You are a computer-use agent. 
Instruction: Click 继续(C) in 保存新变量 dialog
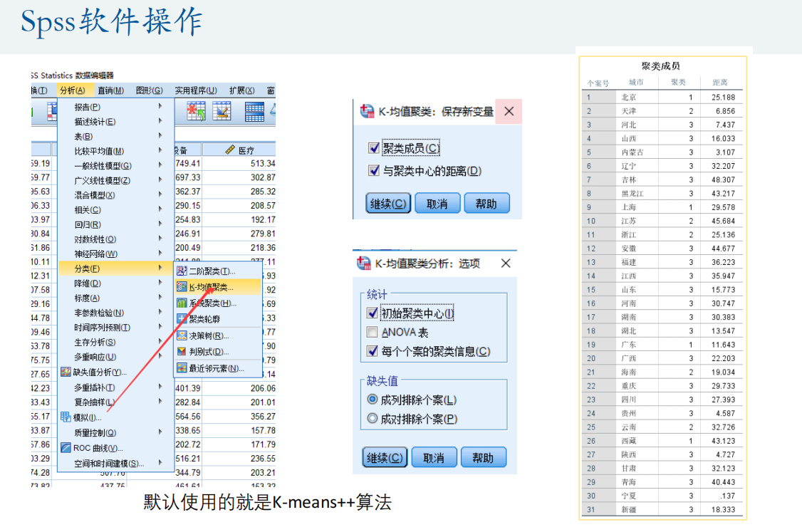point(388,204)
